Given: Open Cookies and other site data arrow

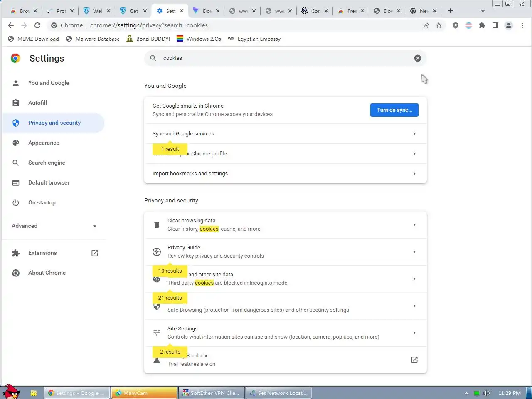Looking at the screenshot, I should point(414,279).
